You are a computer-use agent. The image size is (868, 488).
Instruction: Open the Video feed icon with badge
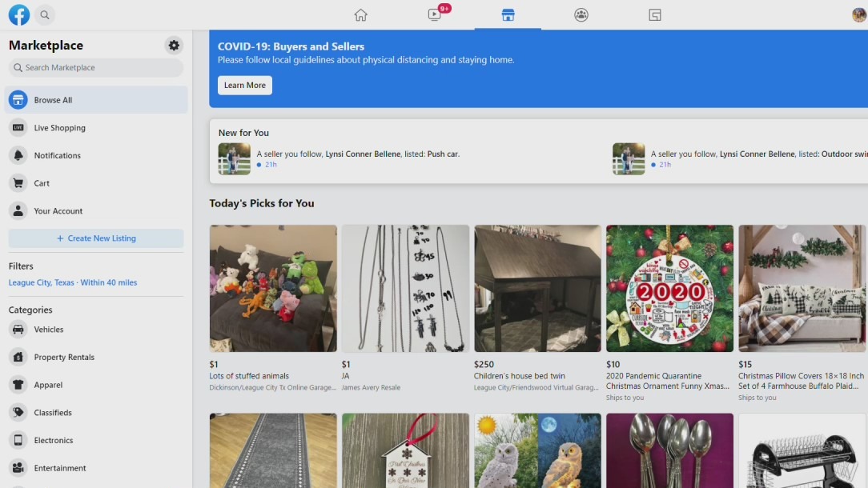(x=433, y=14)
